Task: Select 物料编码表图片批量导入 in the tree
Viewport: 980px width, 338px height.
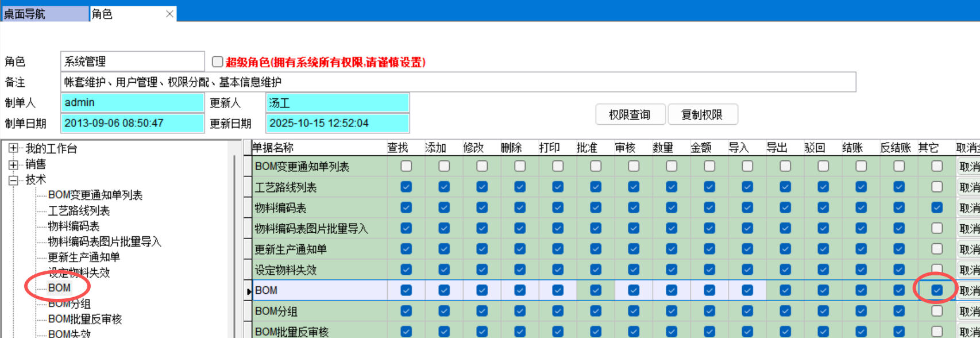Action: click(x=105, y=242)
